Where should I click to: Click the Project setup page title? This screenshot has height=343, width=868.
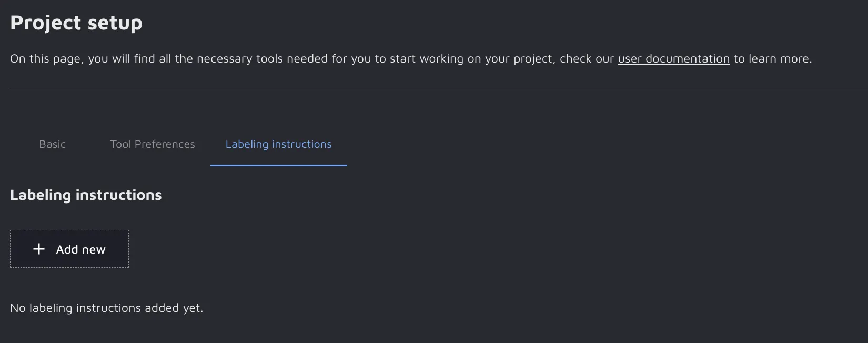76,23
